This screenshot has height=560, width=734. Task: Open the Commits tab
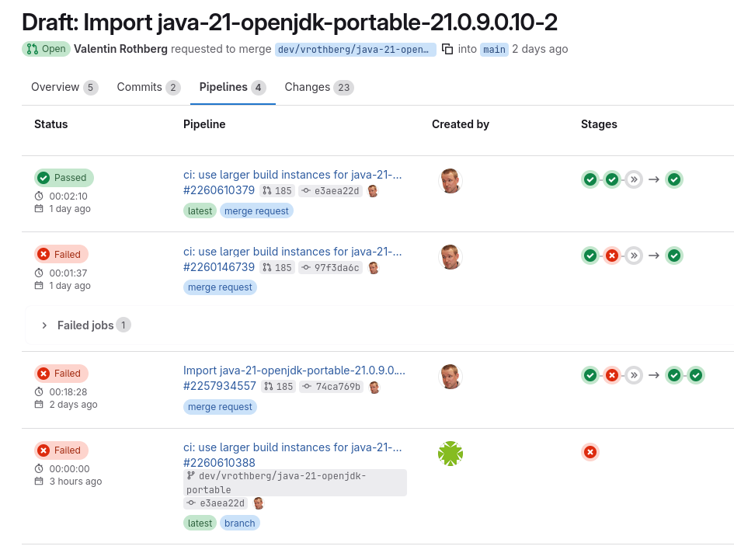point(140,87)
